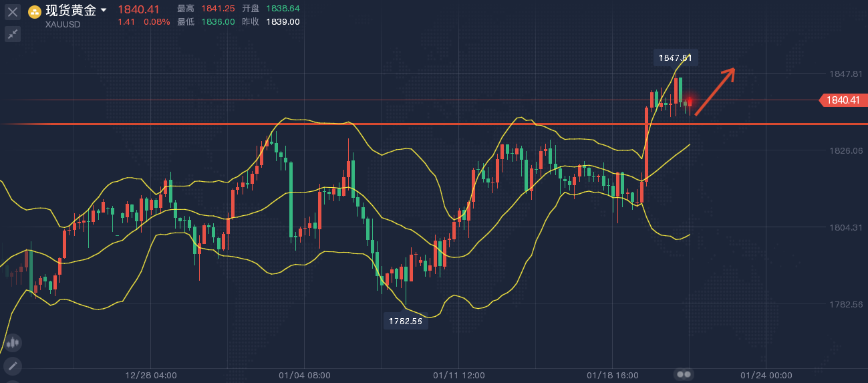Click the large price 1840.41 in the header

[138, 9]
